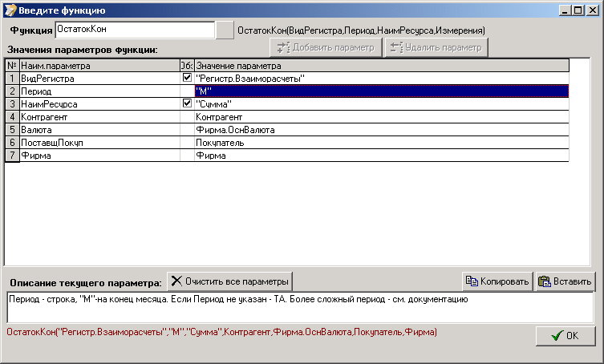
Task: Confirm with the OK button
Action: [x=565, y=336]
